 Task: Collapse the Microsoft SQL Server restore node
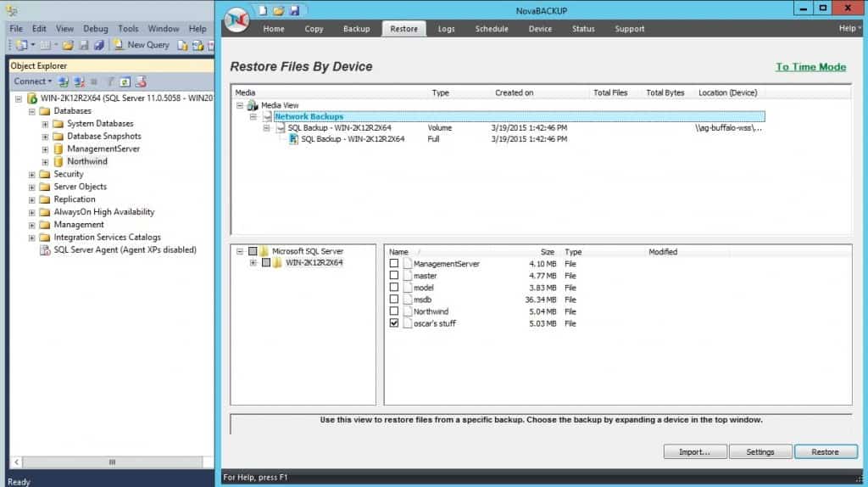(240, 251)
